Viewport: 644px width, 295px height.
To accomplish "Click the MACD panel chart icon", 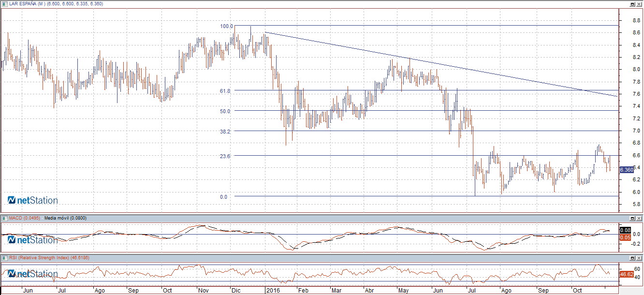I will (5, 219).
